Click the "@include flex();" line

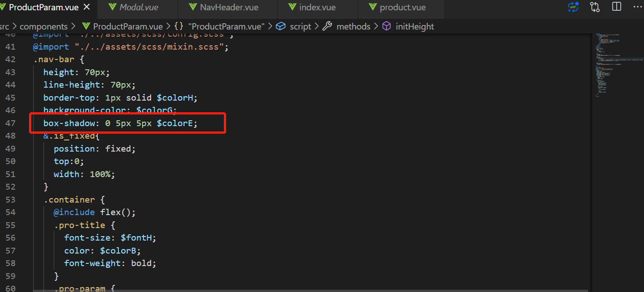[94, 212]
